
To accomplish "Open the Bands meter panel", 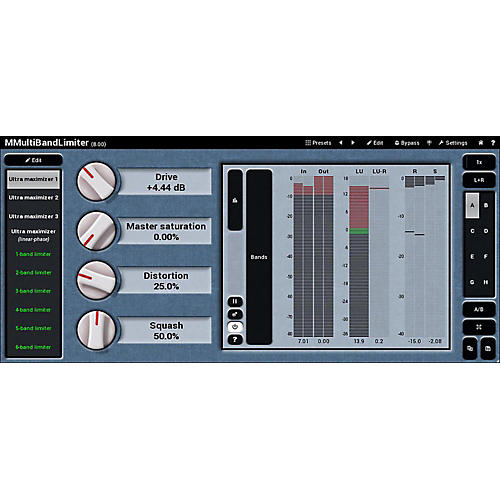I will 259,257.
